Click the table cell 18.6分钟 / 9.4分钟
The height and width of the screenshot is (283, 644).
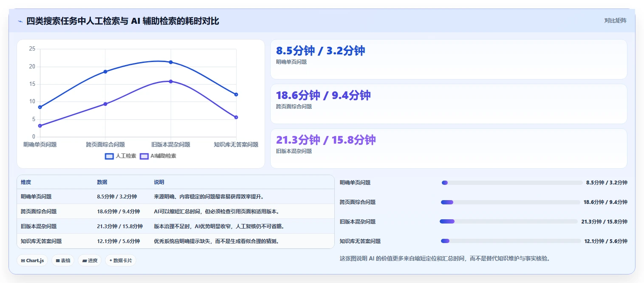coord(119,211)
